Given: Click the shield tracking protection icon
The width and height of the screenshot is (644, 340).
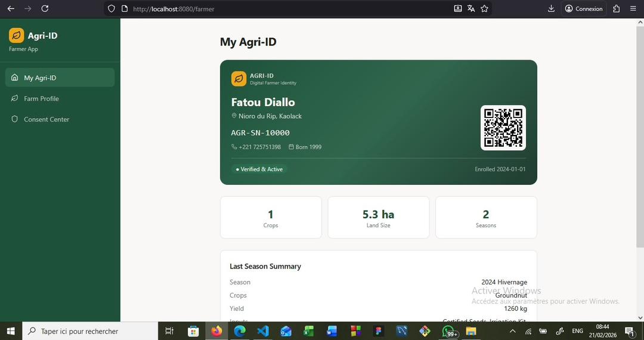Looking at the screenshot, I should tap(112, 8).
